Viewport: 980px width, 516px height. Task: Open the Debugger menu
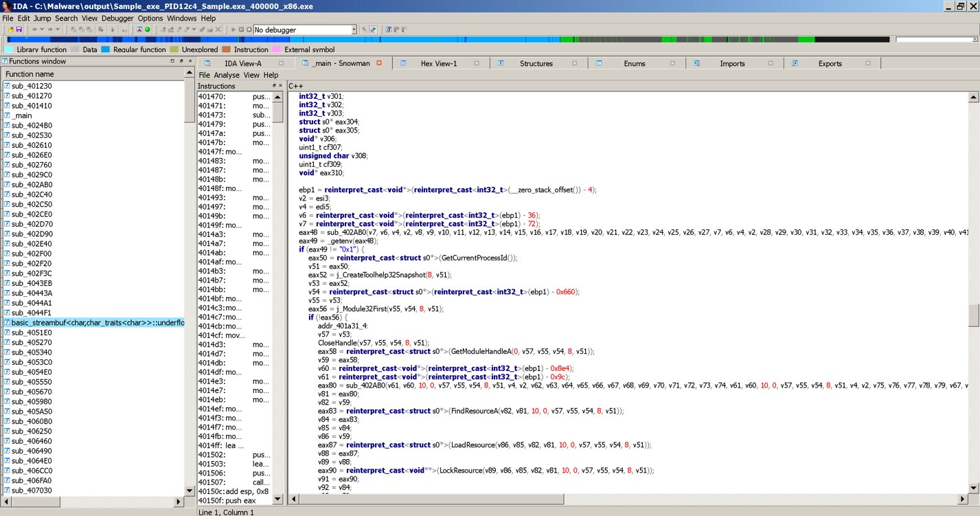tap(117, 18)
